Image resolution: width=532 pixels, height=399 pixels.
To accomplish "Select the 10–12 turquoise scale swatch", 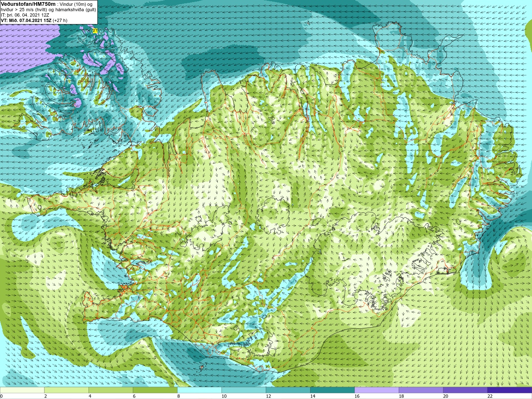I will pyautogui.click(x=244, y=390).
